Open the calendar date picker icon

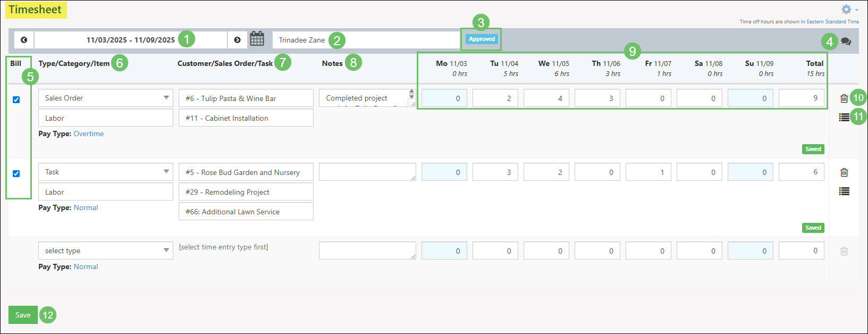click(257, 39)
